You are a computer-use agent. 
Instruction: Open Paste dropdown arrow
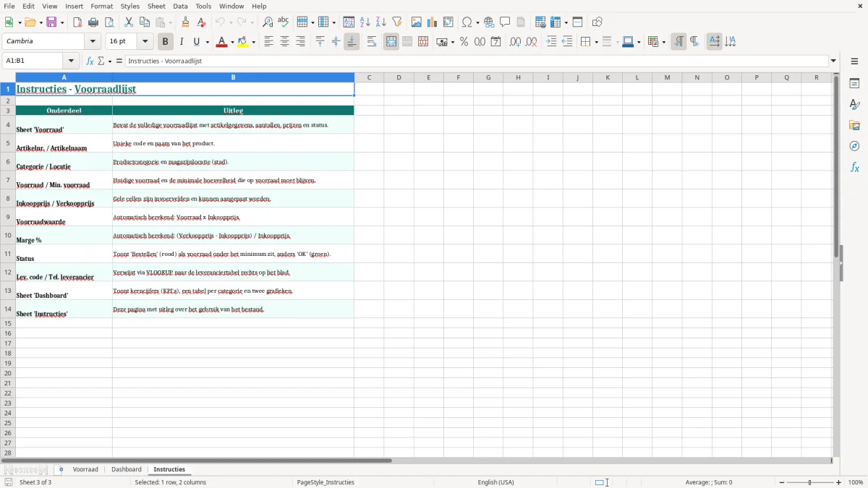click(x=170, y=22)
